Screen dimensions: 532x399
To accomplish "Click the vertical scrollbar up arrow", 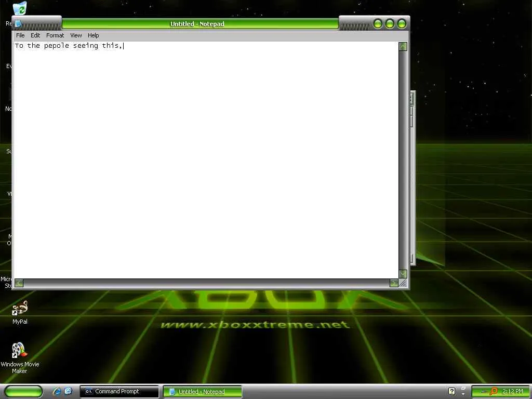I will pos(403,46).
